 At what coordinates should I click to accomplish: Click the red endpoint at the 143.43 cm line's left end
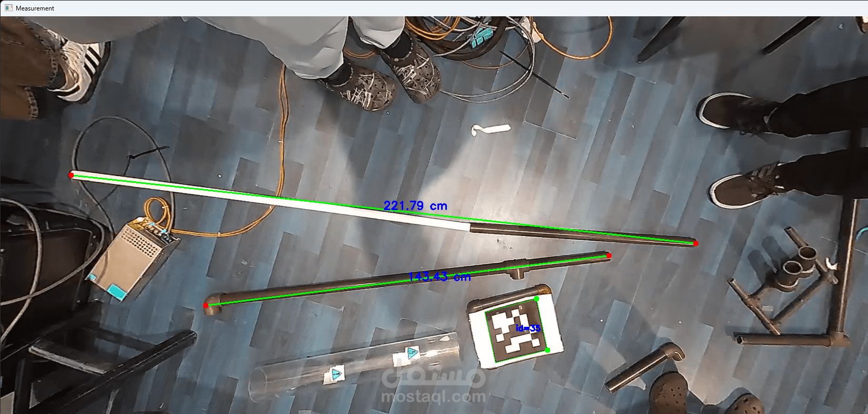(206, 305)
